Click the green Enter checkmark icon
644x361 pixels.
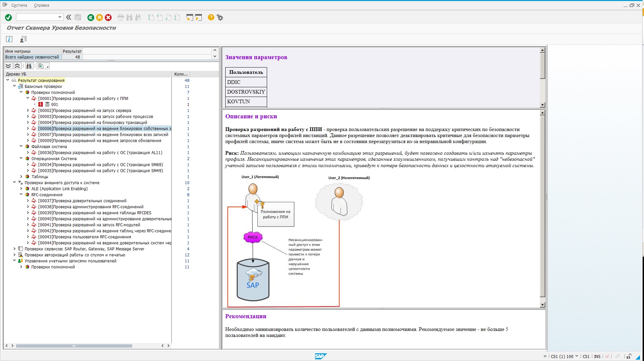(x=8, y=17)
